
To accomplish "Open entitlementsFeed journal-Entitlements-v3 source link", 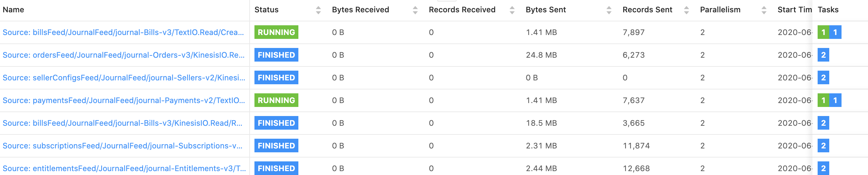I will pyautogui.click(x=124, y=168).
